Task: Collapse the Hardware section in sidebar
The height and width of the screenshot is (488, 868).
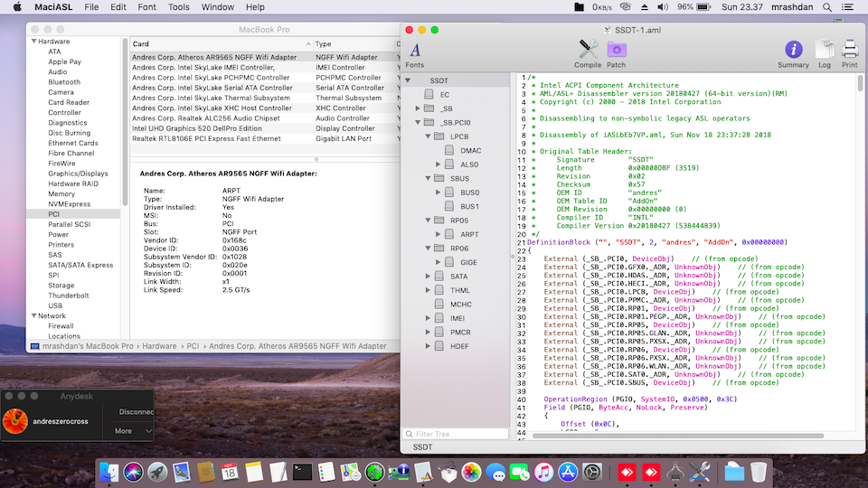Action: [x=33, y=42]
